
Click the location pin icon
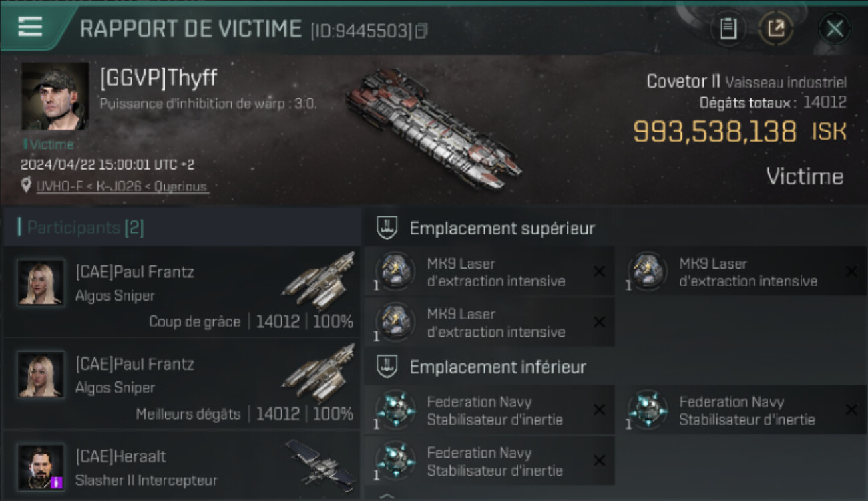click(26, 186)
